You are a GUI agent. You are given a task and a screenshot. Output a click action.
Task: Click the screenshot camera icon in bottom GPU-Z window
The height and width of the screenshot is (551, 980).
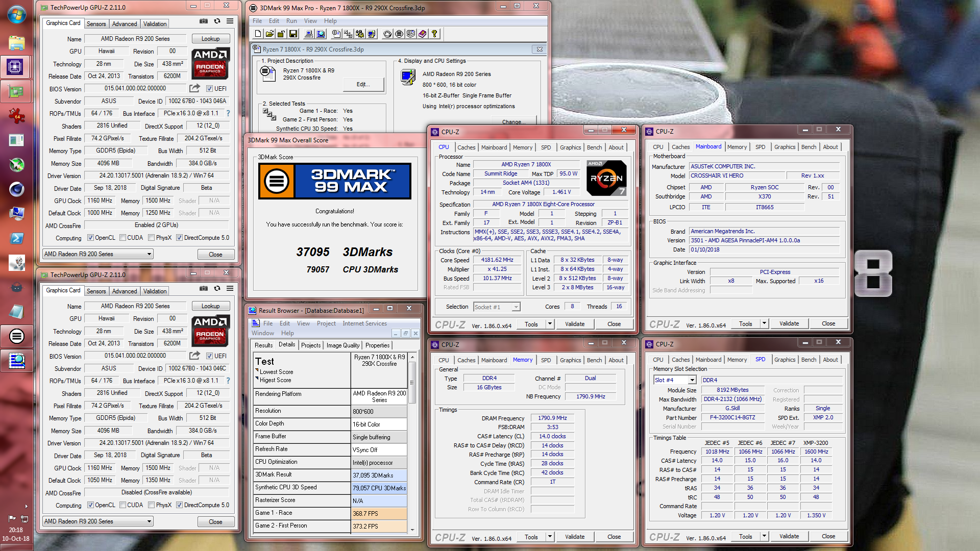click(204, 288)
